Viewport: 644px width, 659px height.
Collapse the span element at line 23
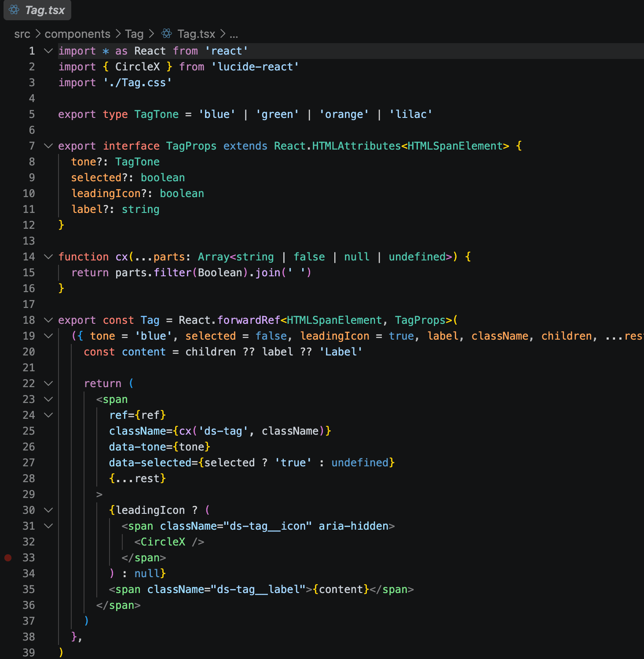click(x=48, y=399)
